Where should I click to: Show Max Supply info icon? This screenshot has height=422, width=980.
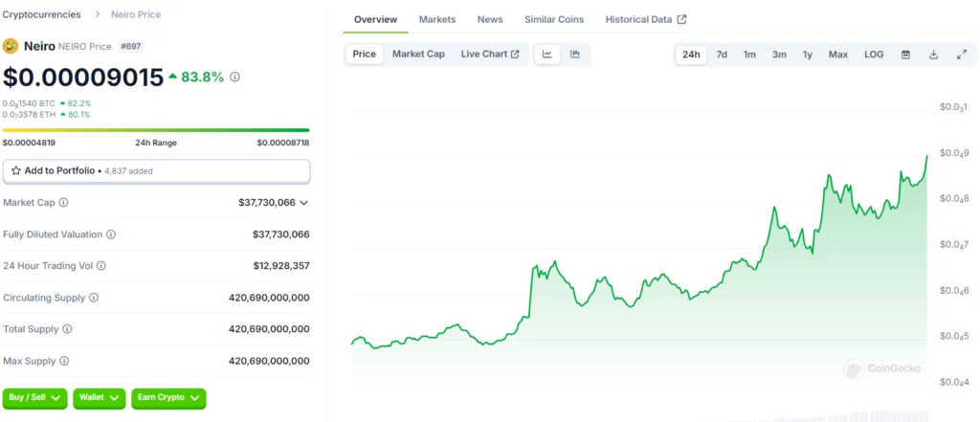point(64,361)
